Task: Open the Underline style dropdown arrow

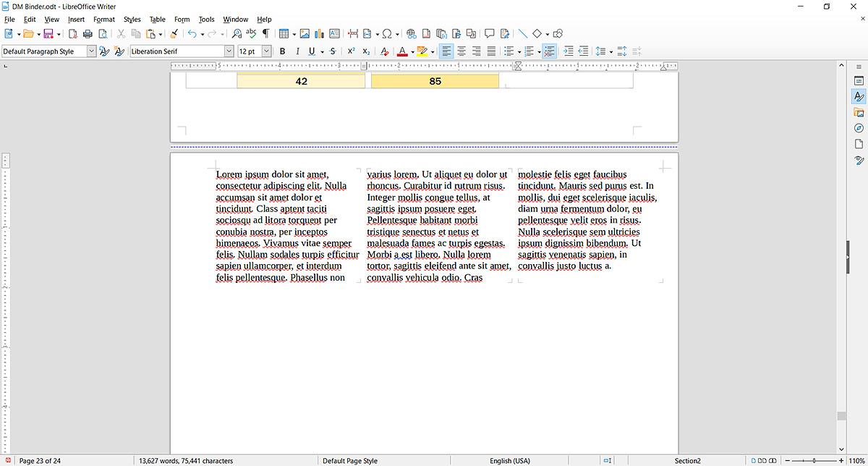Action: [321, 51]
